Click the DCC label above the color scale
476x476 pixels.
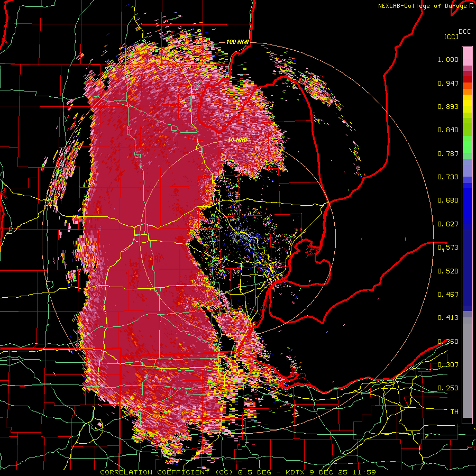pos(464,32)
